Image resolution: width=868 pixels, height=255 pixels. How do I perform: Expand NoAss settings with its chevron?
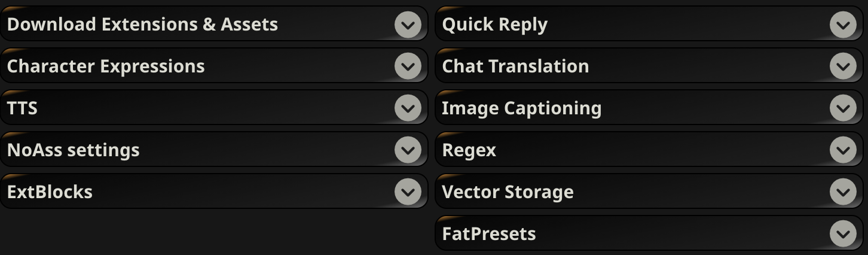(408, 150)
